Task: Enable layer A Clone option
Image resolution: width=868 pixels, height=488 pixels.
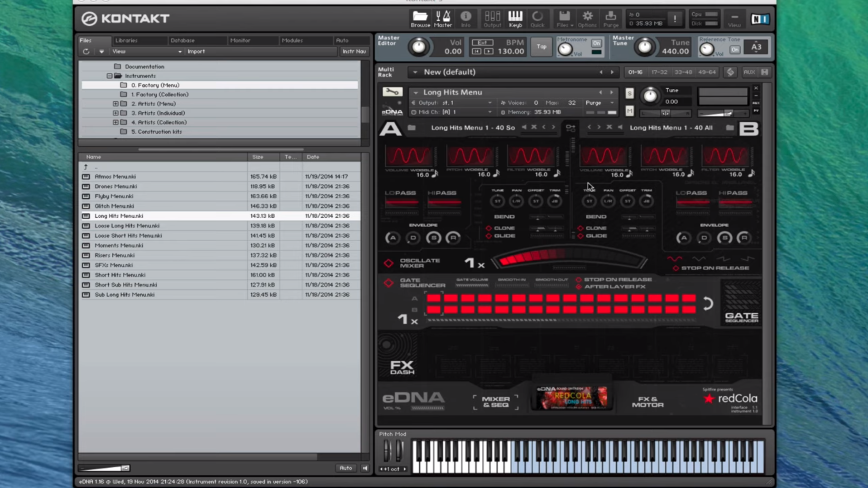Action: [x=489, y=228]
